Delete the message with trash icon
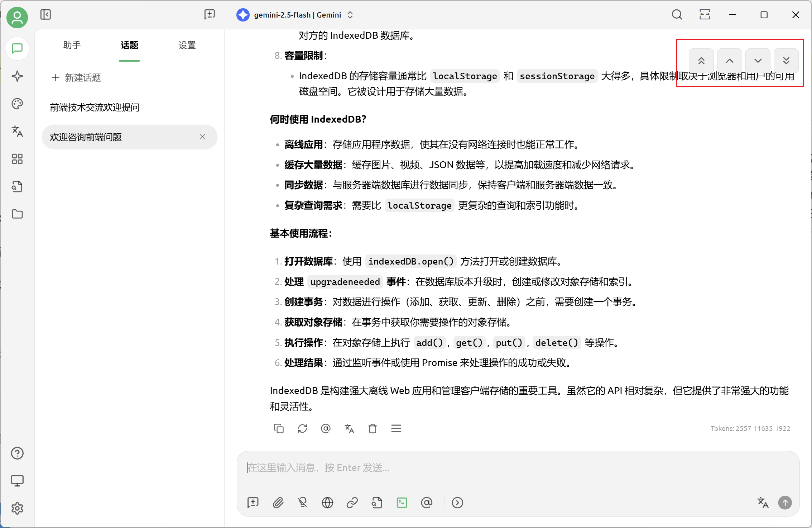Image resolution: width=812 pixels, height=528 pixels. (373, 428)
